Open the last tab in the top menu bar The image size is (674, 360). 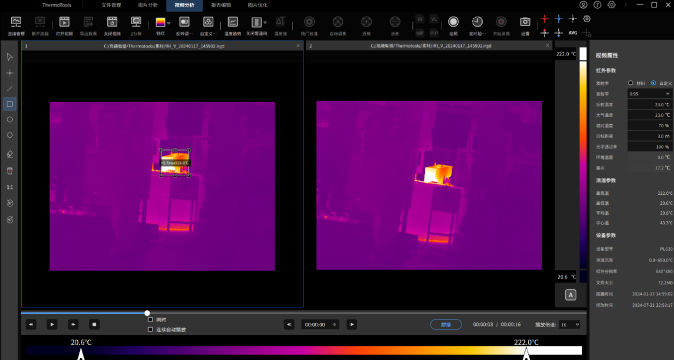coord(257,5)
